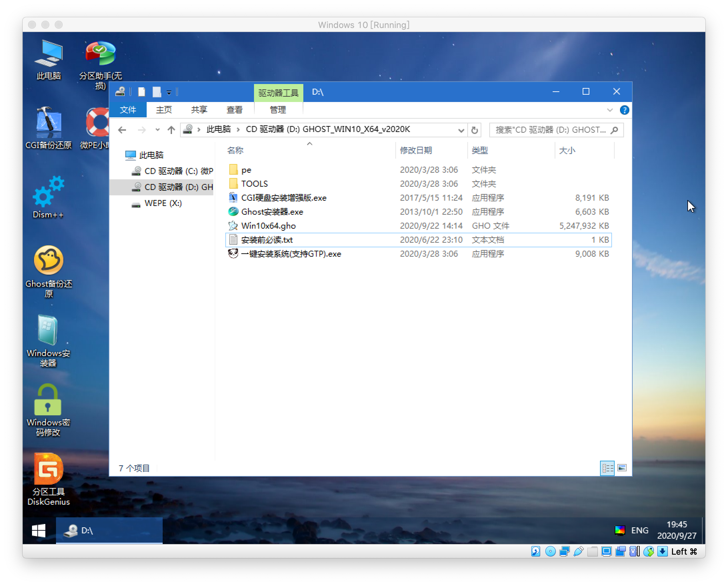Select the Win10x64.gho file
Image resolution: width=728 pixels, height=586 pixels.
(268, 226)
